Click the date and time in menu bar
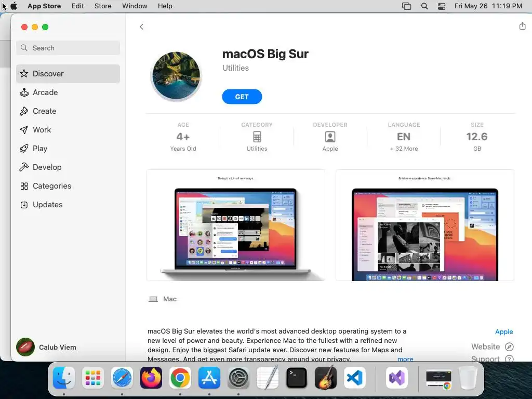The height and width of the screenshot is (399, 532). click(488, 6)
